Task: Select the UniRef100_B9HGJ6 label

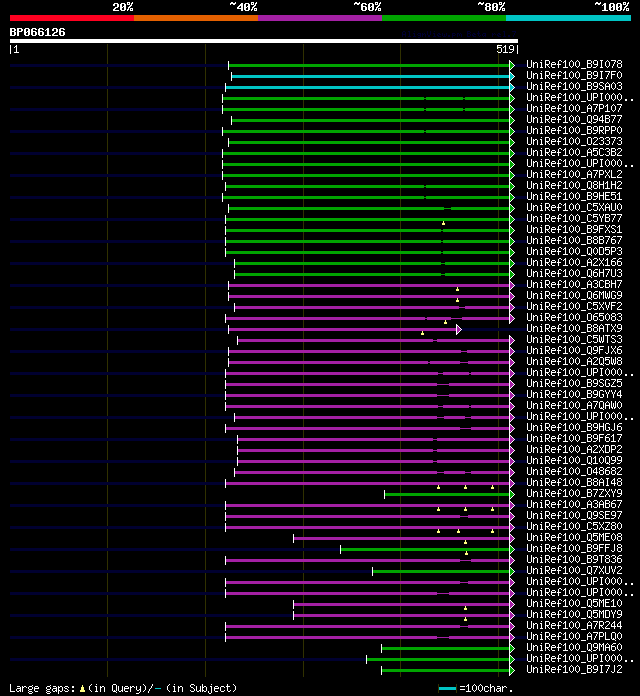Action: click(x=574, y=427)
